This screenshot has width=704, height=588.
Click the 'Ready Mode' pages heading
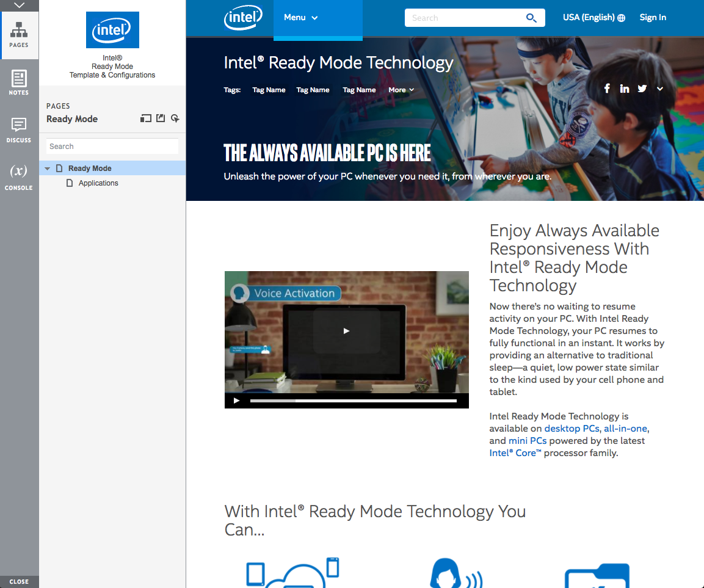click(72, 119)
